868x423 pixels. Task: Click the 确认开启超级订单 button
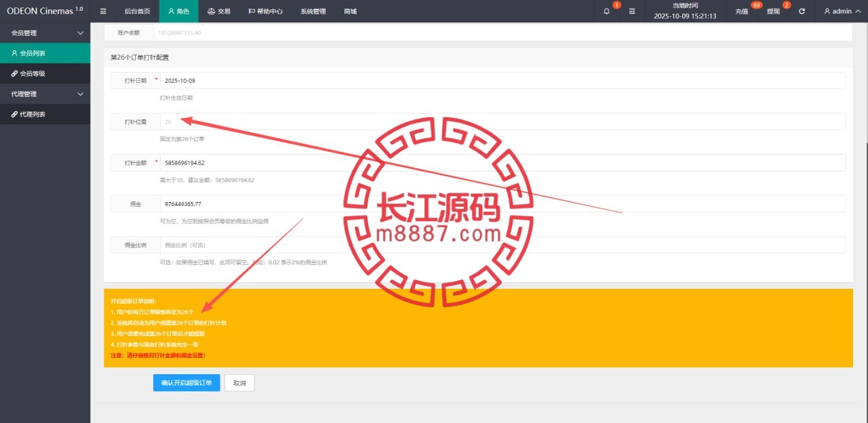[186, 383]
